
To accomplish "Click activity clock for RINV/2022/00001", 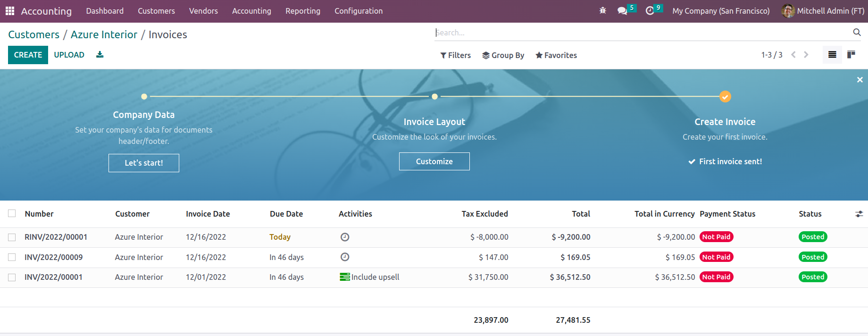I will tap(345, 237).
